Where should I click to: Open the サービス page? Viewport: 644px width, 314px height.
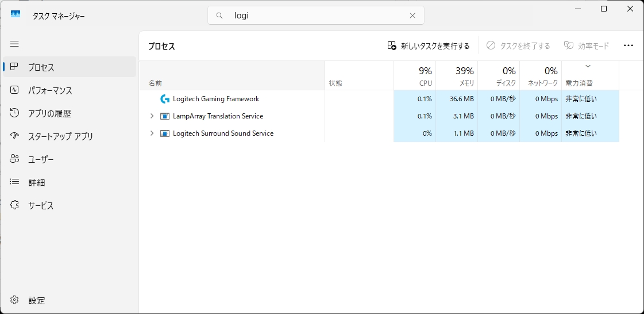click(70, 205)
